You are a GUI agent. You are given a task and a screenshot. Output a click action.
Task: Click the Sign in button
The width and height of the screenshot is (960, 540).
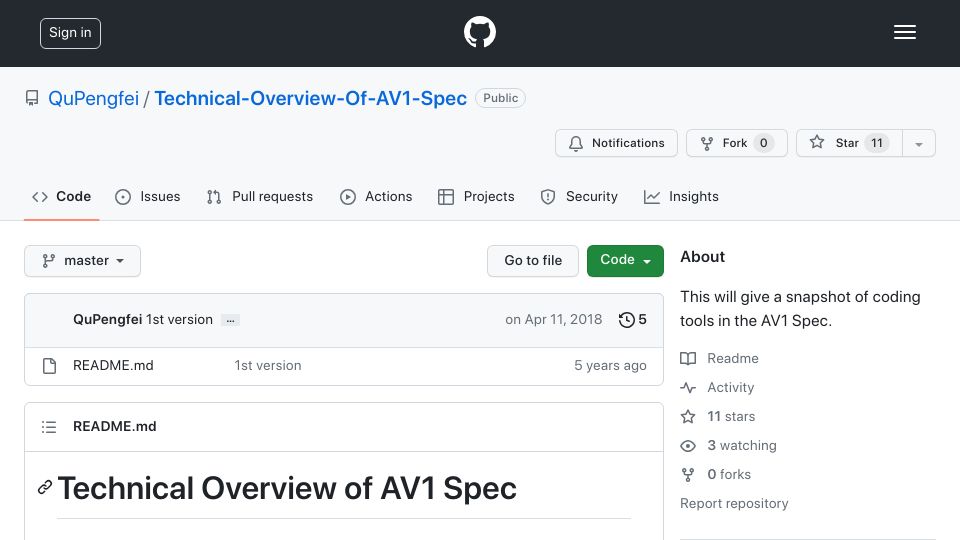(70, 33)
